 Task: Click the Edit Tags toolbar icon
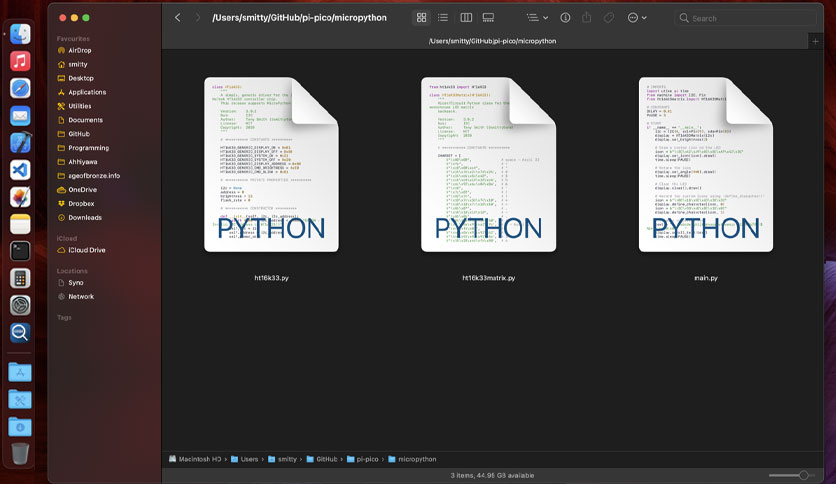click(608, 18)
